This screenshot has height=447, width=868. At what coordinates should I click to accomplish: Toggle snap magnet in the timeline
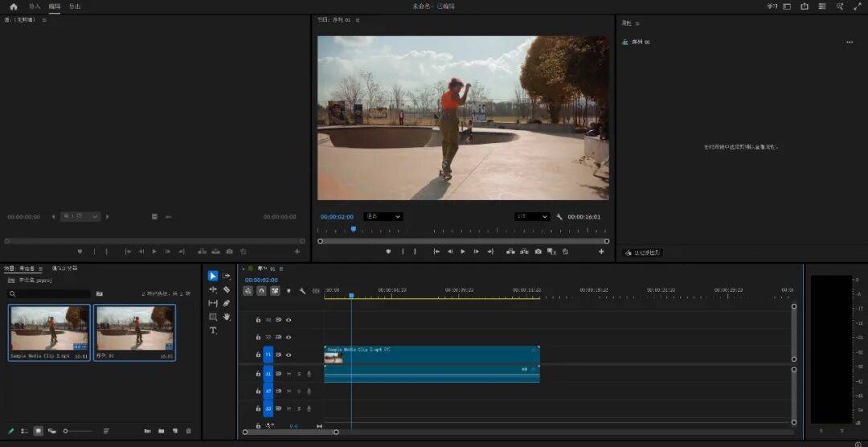(x=261, y=291)
